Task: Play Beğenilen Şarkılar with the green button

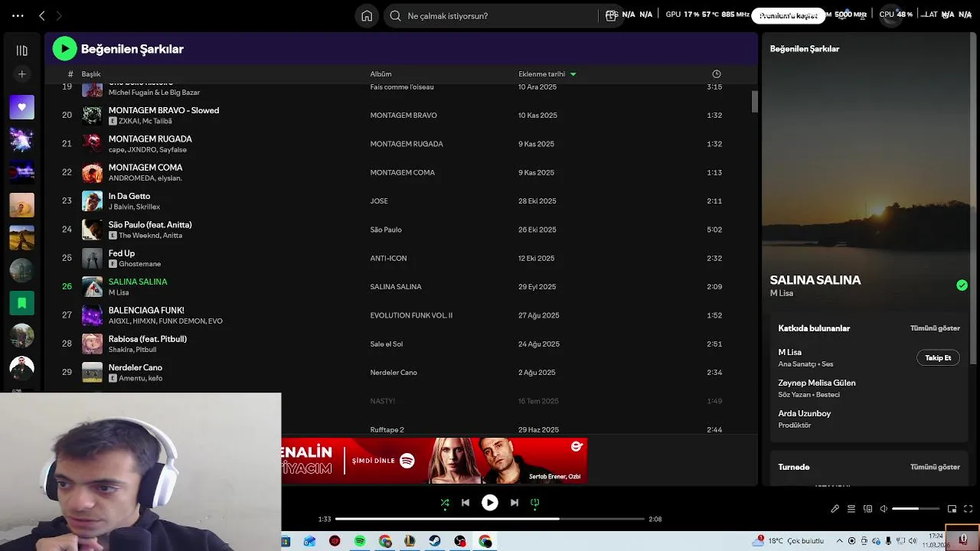Action: [65, 49]
